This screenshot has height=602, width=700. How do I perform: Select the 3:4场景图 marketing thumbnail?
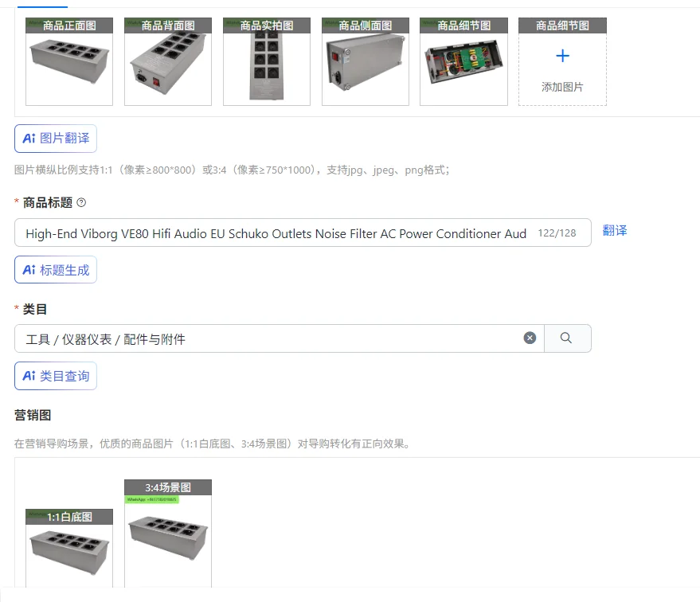pos(168,534)
